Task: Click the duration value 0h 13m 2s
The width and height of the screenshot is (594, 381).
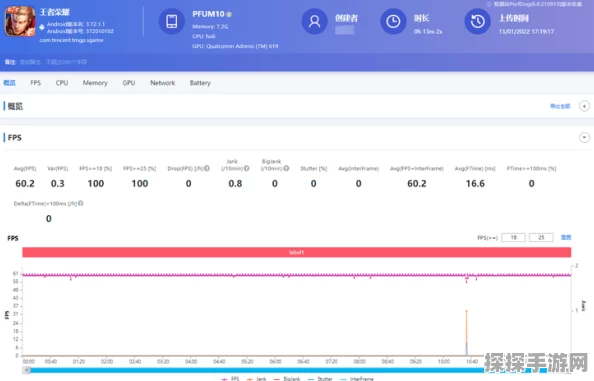Action: coord(428,31)
